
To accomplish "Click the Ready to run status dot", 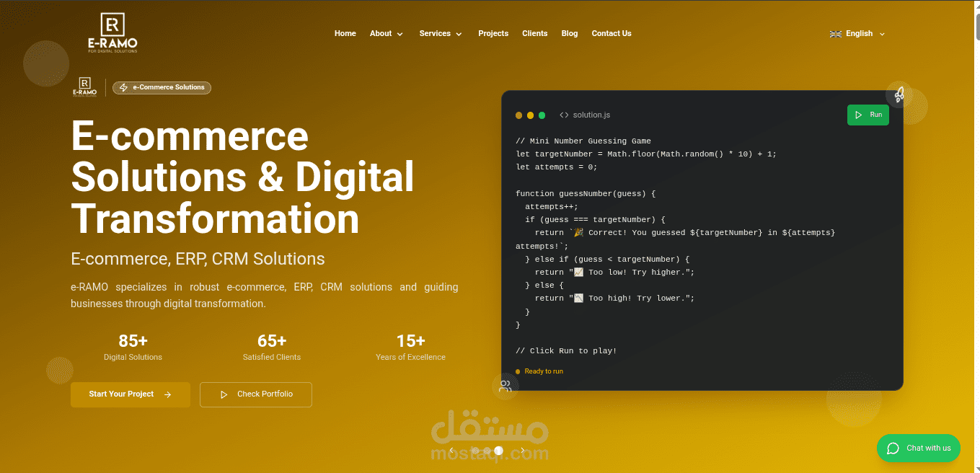I will (x=517, y=371).
